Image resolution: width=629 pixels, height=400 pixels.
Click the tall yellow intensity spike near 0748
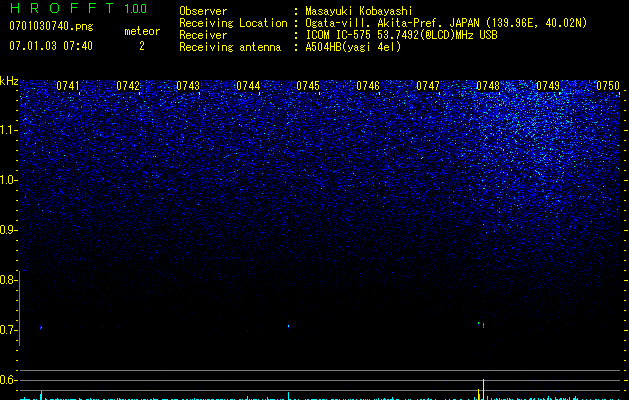click(x=483, y=389)
